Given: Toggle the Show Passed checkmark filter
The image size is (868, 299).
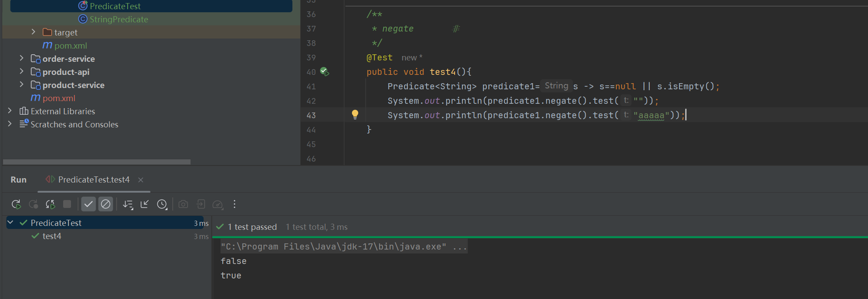Looking at the screenshot, I should coord(89,204).
